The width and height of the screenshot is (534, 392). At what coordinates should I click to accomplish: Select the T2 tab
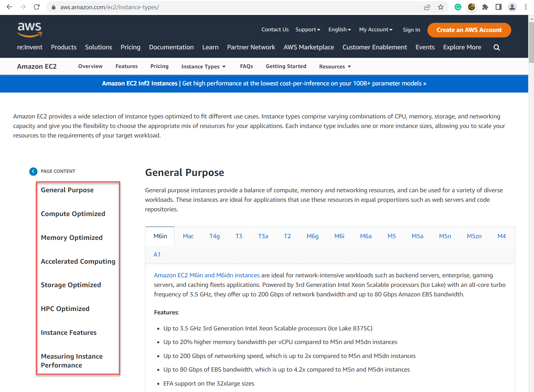pos(287,236)
